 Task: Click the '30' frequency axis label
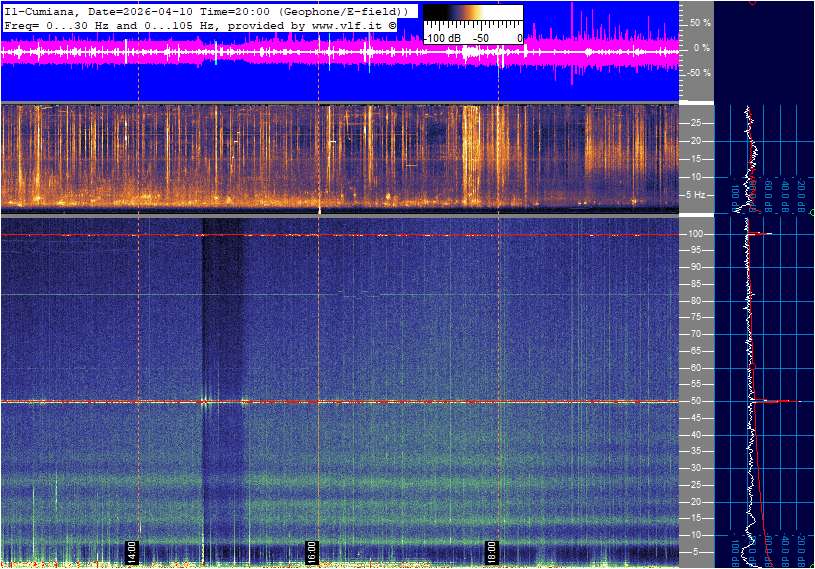click(x=695, y=468)
